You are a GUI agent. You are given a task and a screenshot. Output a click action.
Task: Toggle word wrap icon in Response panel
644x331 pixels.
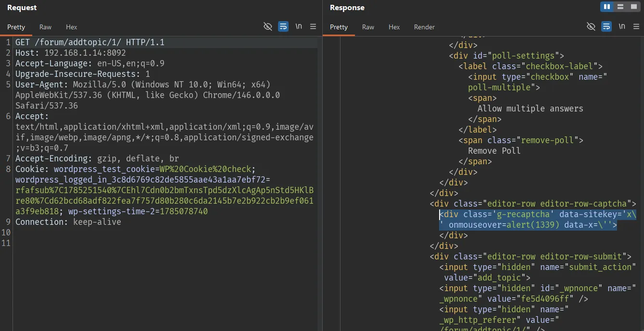(x=606, y=26)
